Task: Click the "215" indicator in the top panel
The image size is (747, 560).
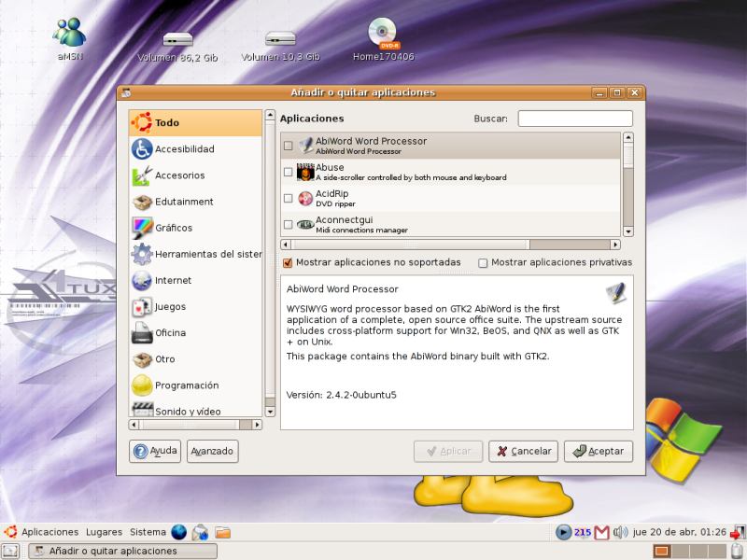Action: (583, 532)
